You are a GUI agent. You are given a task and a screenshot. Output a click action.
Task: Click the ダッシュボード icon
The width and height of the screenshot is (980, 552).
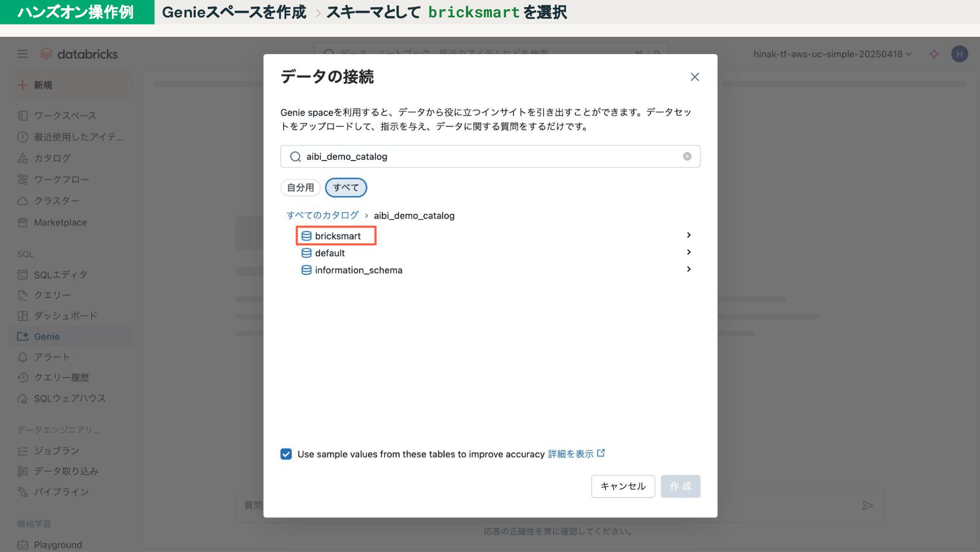coord(22,316)
